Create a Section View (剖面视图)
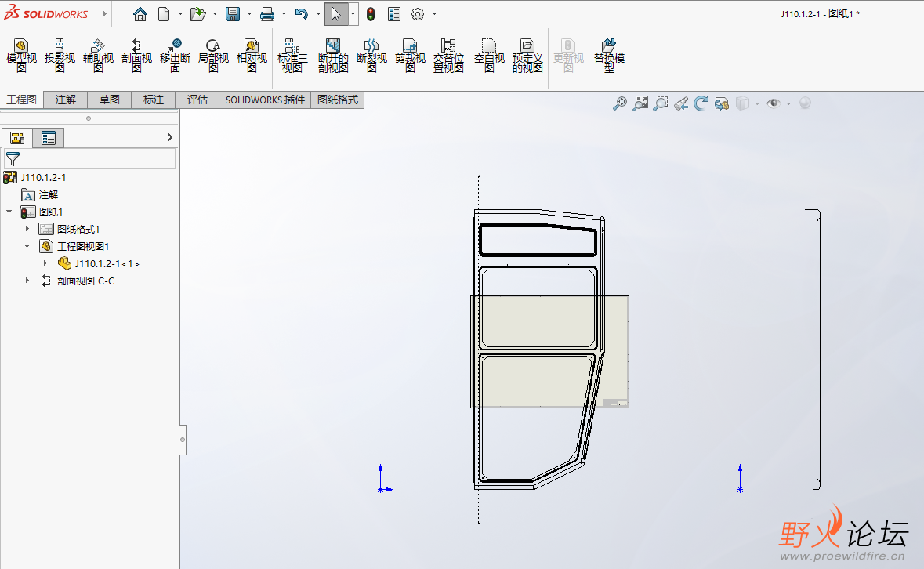This screenshot has width=924, height=569. [136, 56]
